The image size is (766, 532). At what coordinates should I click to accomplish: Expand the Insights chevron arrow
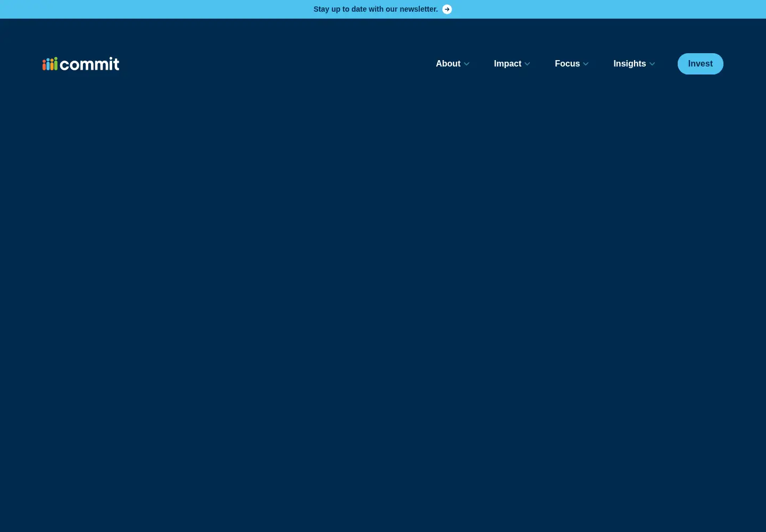pos(652,64)
